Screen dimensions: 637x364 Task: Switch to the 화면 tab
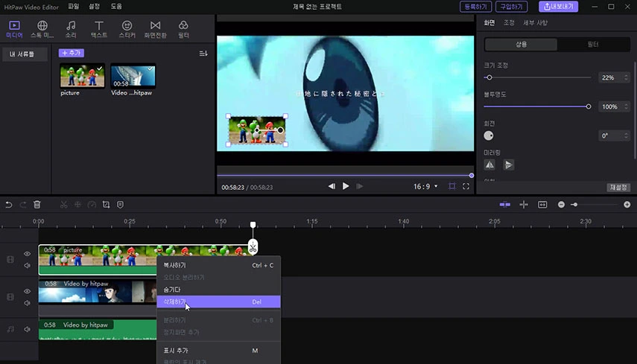489,23
